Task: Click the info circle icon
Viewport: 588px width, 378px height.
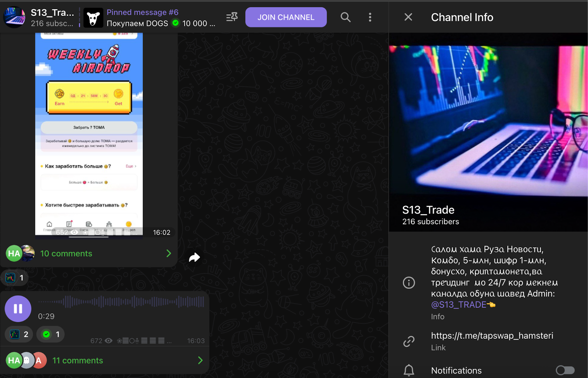Action: (409, 282)
